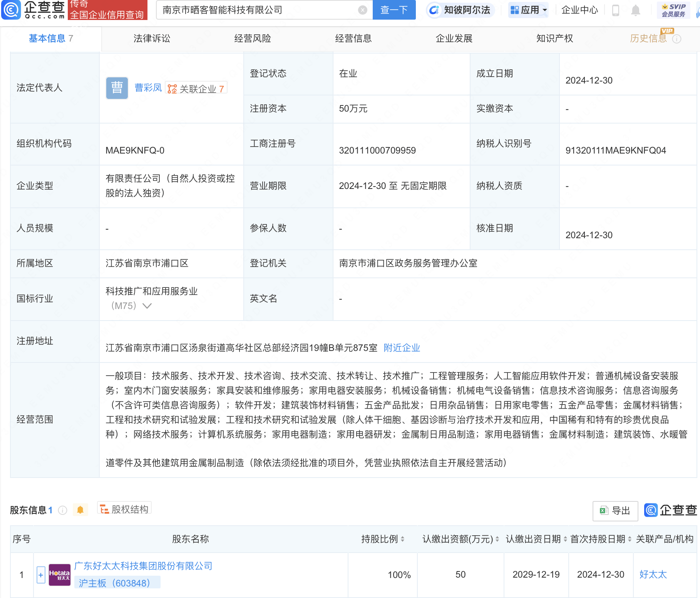Select organization code MAE9KNFQ-0
700x598 pixels.
[x=135, y=150]
